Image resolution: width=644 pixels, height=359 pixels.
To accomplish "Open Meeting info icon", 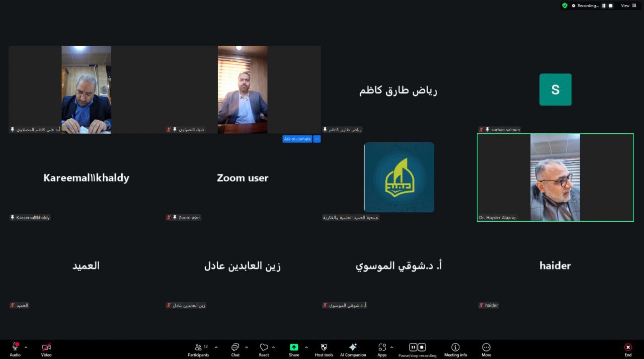I will 455,348.
